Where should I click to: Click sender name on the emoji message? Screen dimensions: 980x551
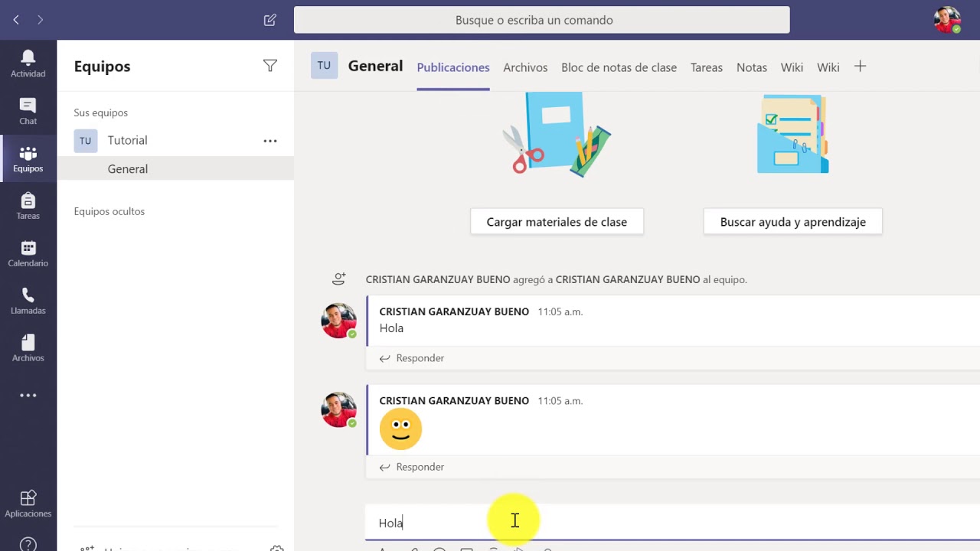pyautogui.click(x=454, y=400)
